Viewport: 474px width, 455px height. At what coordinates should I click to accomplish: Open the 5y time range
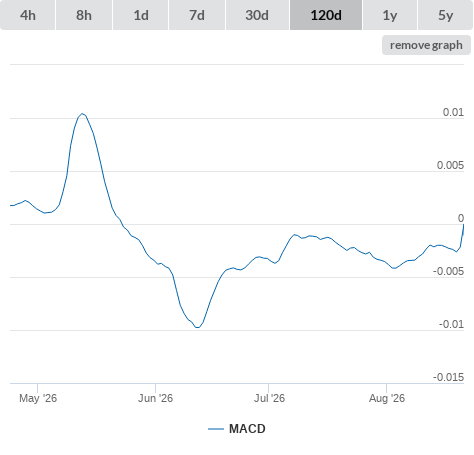click(445, 15)
